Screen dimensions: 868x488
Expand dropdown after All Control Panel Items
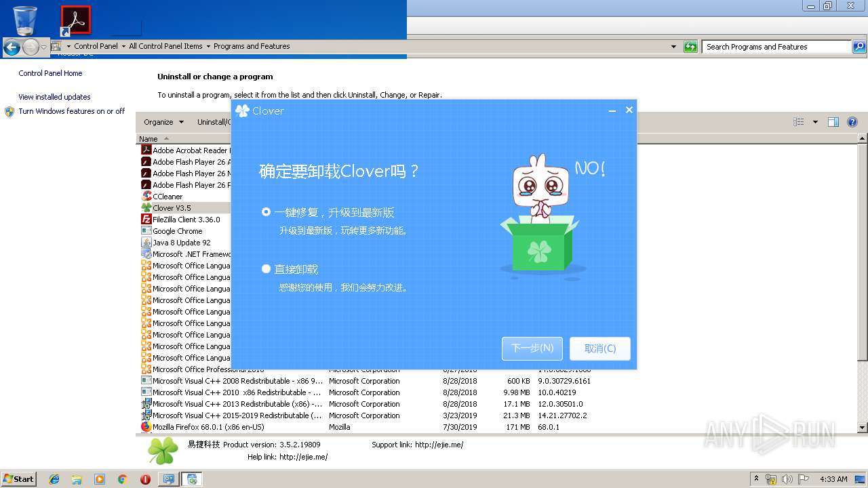[x=208, y=46]
